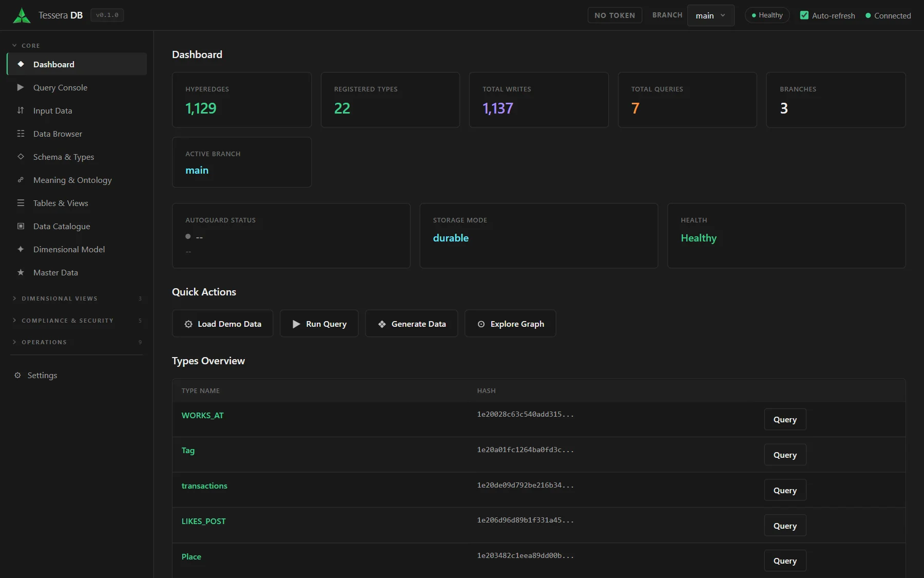Go to Data Browser in the sidebar
This screenshot has height=578, width=924.
[77, 134]
